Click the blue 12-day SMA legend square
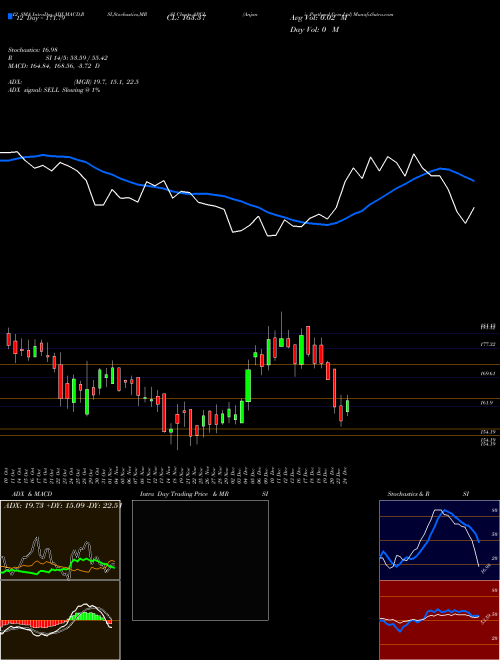Image resolution: width=500 pixels, height=660 pixels. tap(10, 17)
